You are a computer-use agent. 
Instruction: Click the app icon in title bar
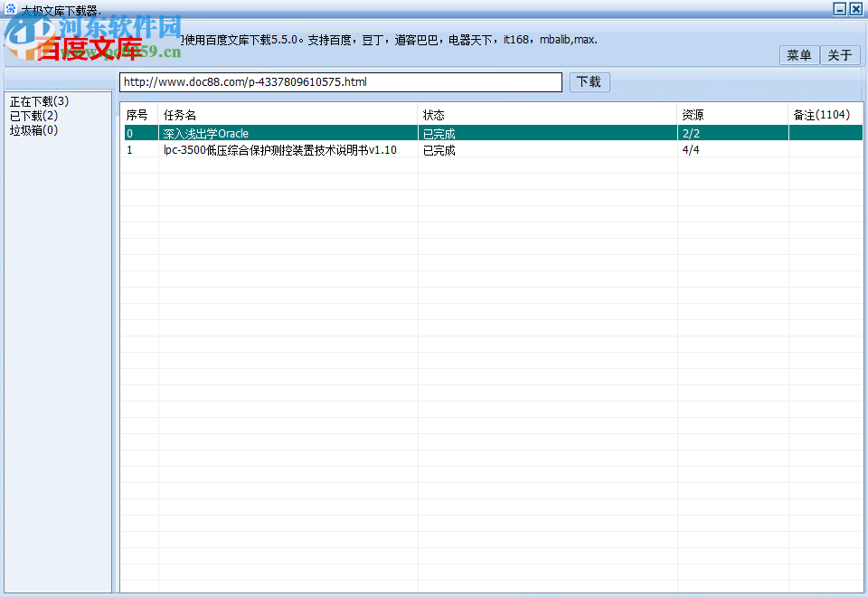click(x=11, y=8)
